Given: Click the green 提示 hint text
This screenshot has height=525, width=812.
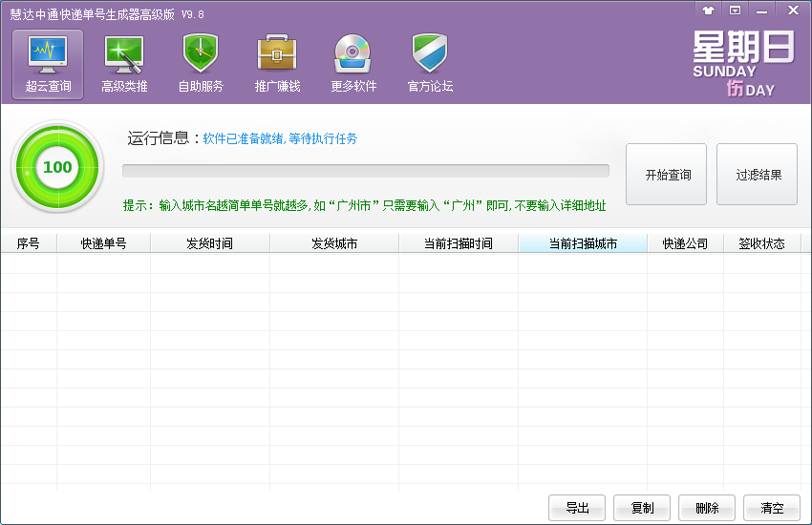Looking at the screenshot, I should point(364,205).
